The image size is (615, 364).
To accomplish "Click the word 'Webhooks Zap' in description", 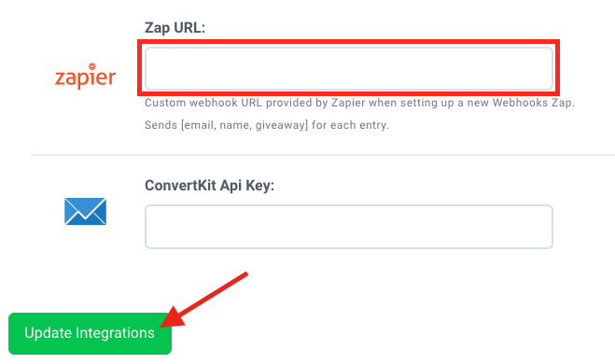I will [534, 103].
